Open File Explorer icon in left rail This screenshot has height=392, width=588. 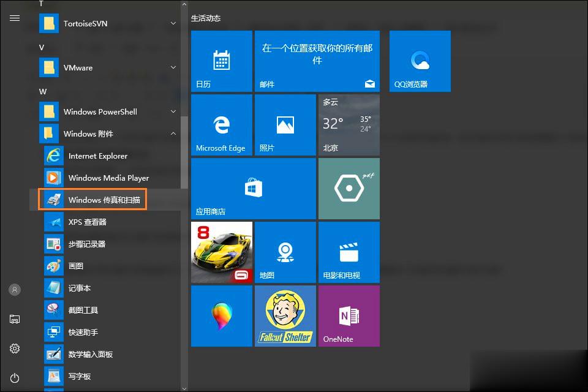(x=15, y=319)
